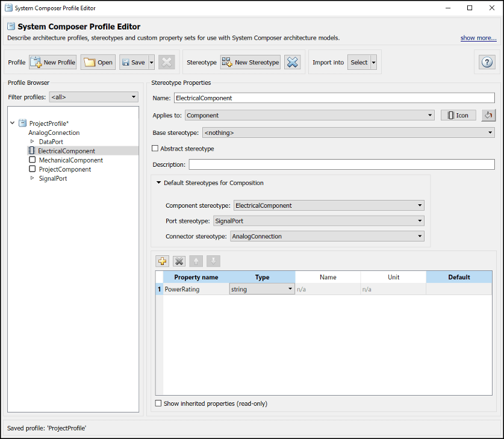
Task: Click the ElectricalComponent chip icon in tree
Action: (x=31, y=151)
